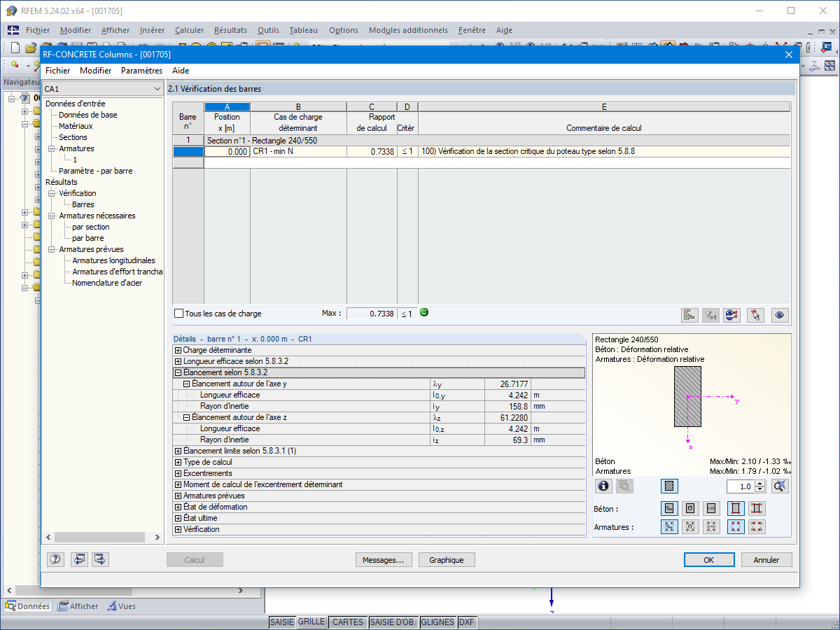
Task: Open Modules additionnels menu in RFEM
Action: click(408, 30)
